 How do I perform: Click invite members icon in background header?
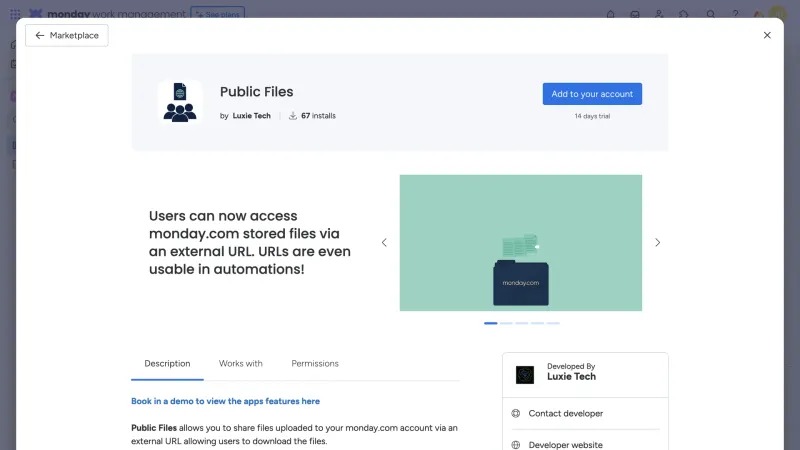tap(659, 14)
